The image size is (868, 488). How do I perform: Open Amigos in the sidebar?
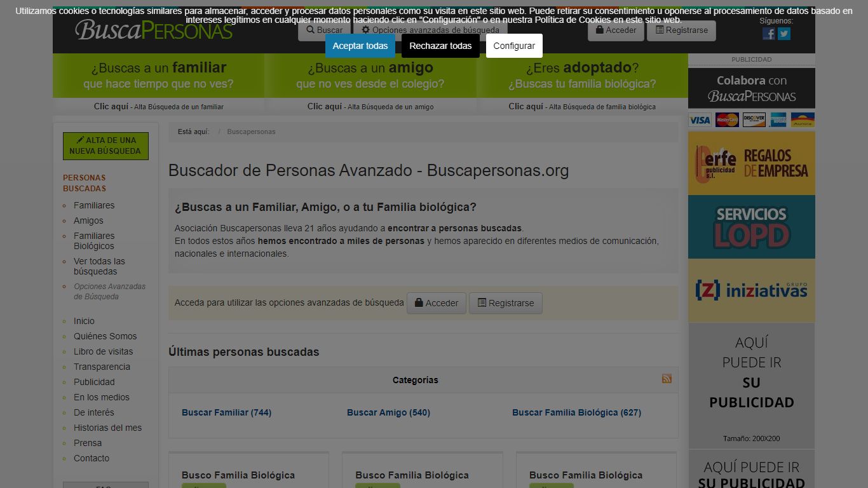point(88,220)
